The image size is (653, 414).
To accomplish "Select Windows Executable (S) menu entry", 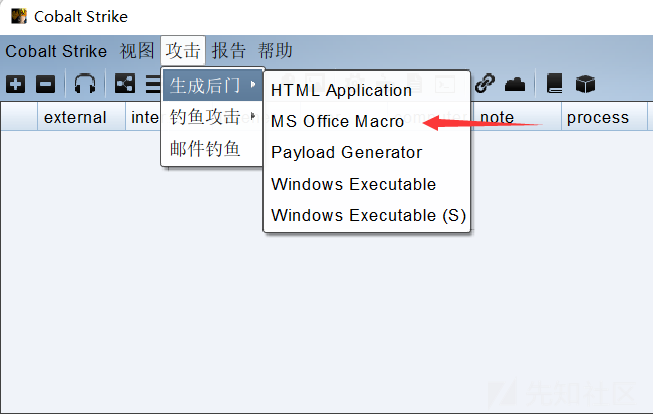I will coord(368,215).
